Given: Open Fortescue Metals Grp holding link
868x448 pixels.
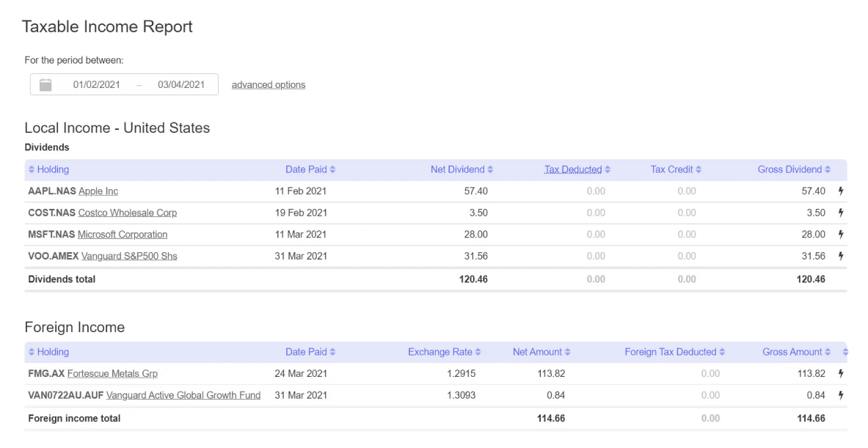Looking at the screenshot, I should [112, 373].
